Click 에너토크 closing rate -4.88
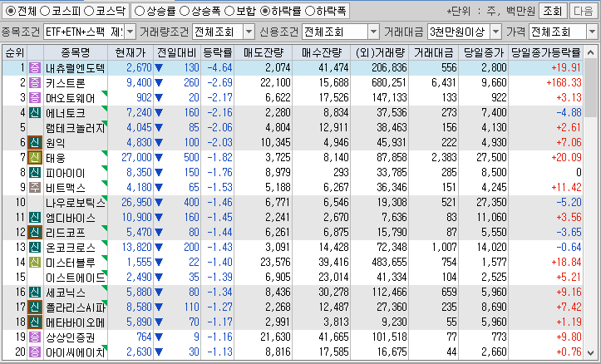 coord(569,113)
